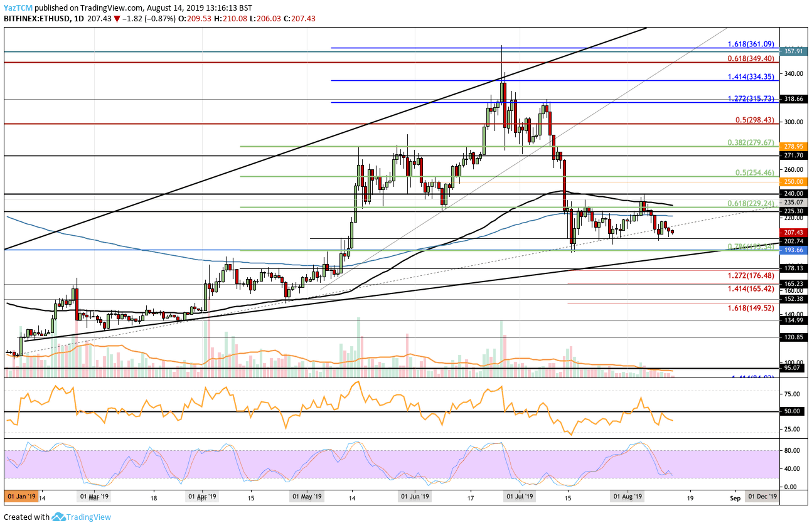Click the 1.414(165.42) downside extension label
The width and height of the screenshot is (812, 528).
[x=752, y=290]
